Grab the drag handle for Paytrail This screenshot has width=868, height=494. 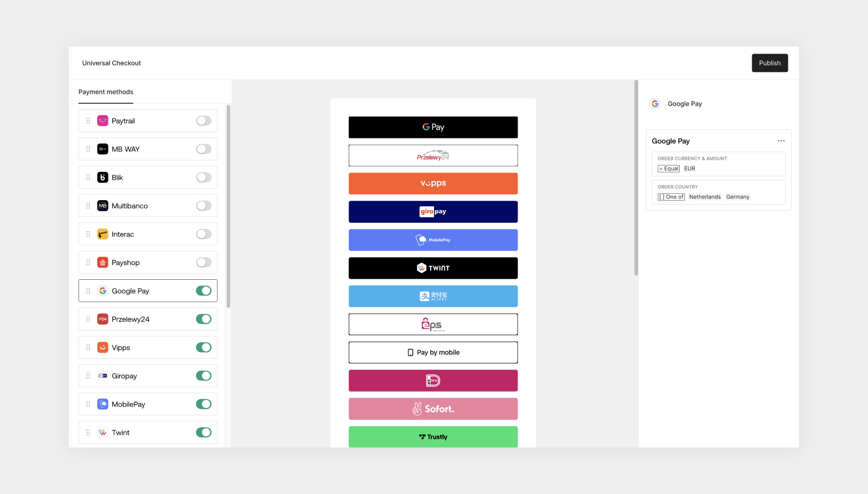[x=88, y=121]
